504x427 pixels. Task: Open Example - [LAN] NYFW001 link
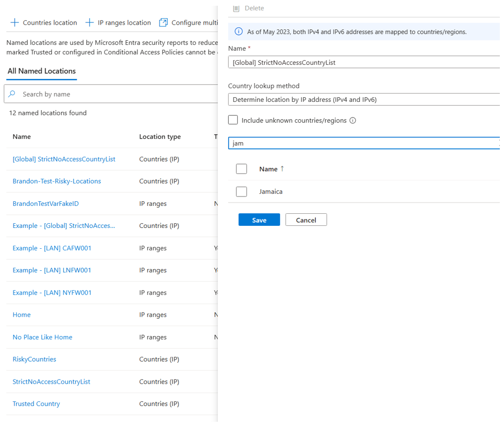coord(52,293)
